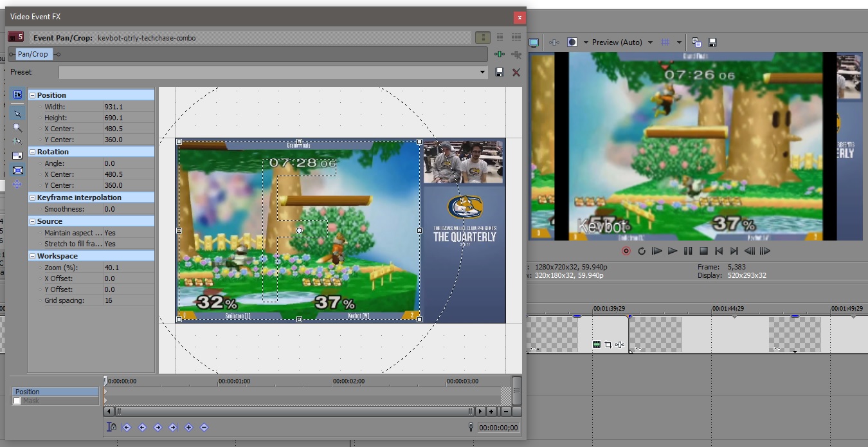
Task: Switch to the three-column grid view
Action: click(516, 37)
